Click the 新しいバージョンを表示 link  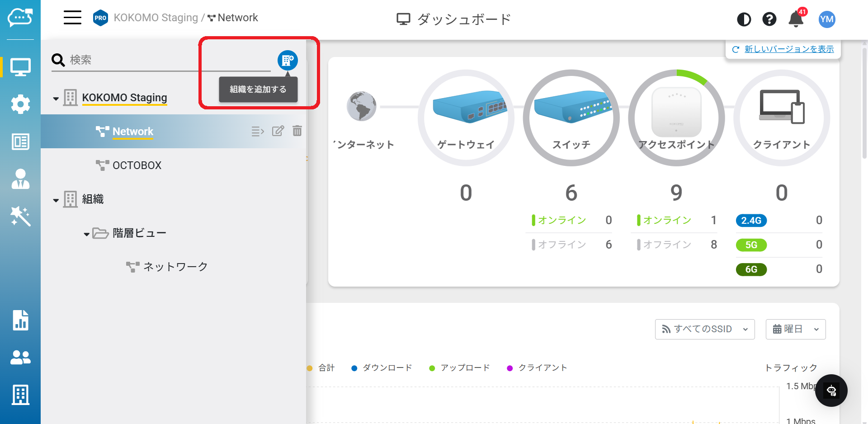(x=789, y=49)
